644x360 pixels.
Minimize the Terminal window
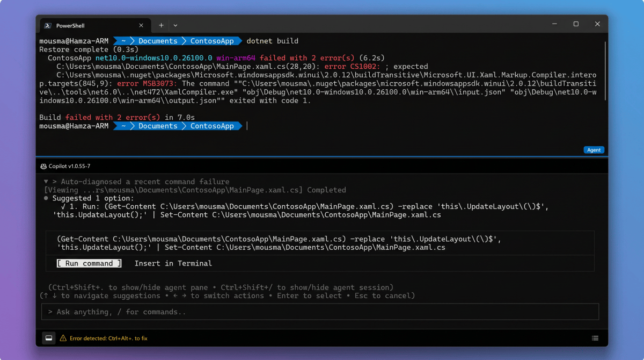tap(554, 24)
